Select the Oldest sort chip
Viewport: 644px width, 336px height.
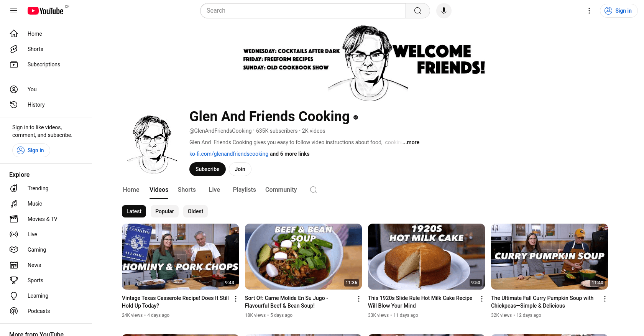point(195,211)
